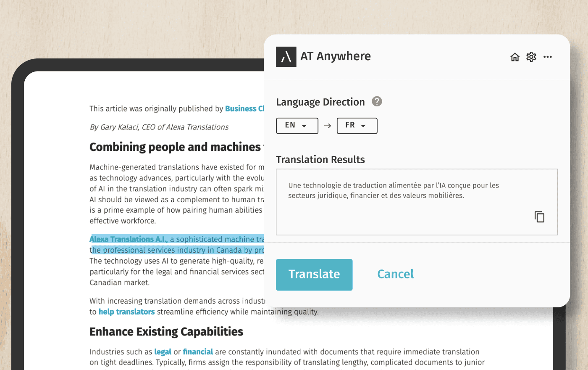Open the 'financial' industry link

pos(198,351)
